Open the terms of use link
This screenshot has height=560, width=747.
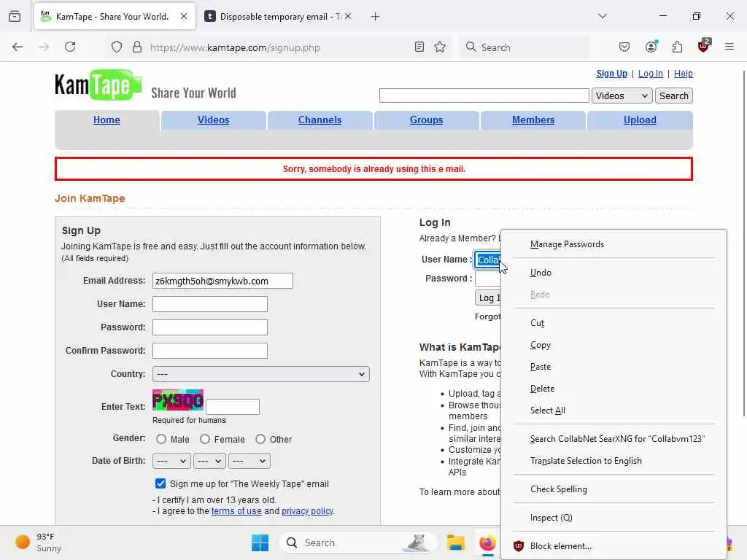tap(236, 511)
